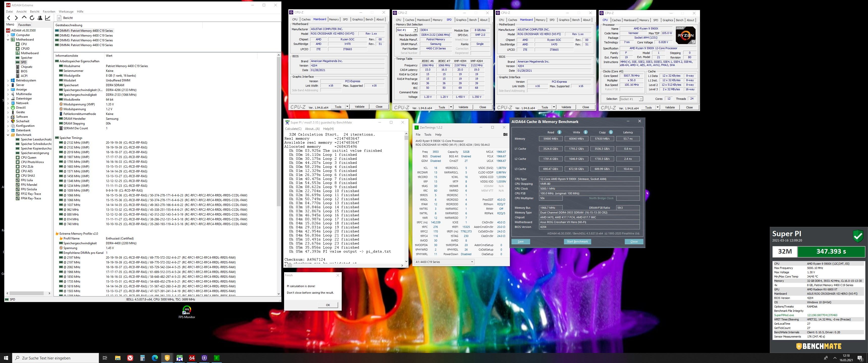Open the notification center icon
Screen dimensions: 868x363
click(x=860, y=358)
